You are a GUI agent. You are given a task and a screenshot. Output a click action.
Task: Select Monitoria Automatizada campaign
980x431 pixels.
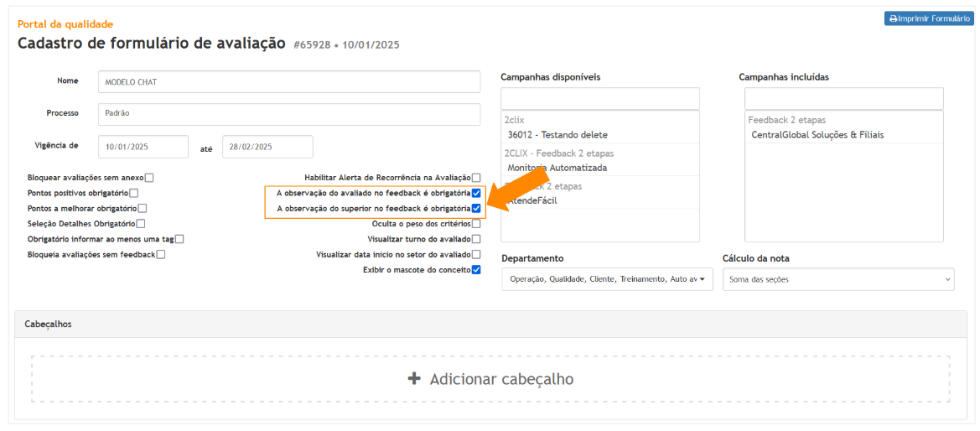pos(557,168)
